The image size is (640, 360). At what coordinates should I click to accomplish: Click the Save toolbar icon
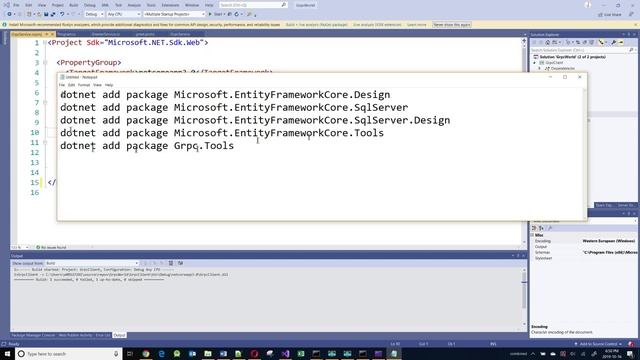click(x=46, y=14)
